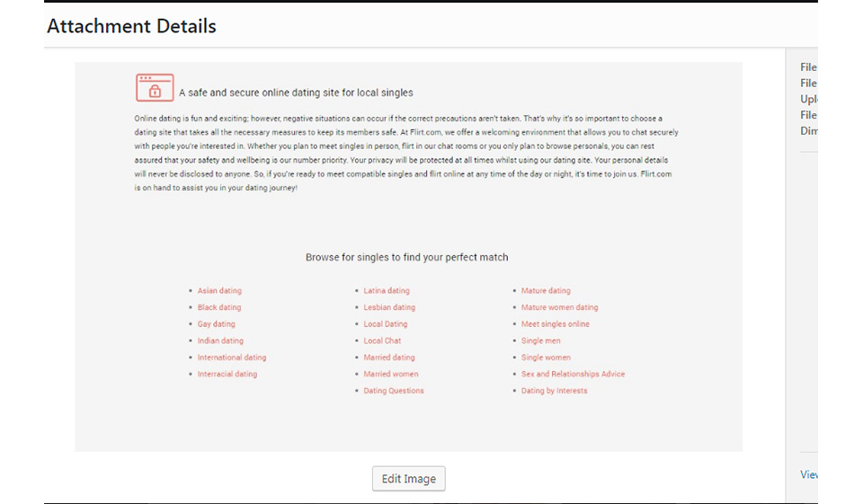This screenshot has height=504, width=863.
Task: Select the Black dating link
Action: pos(219,307)
